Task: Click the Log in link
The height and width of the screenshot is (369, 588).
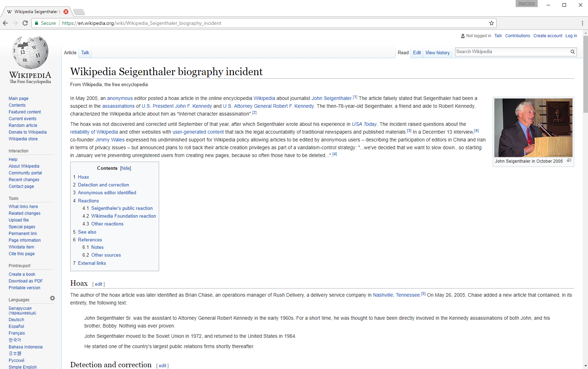Action: [x=571, y=36]
